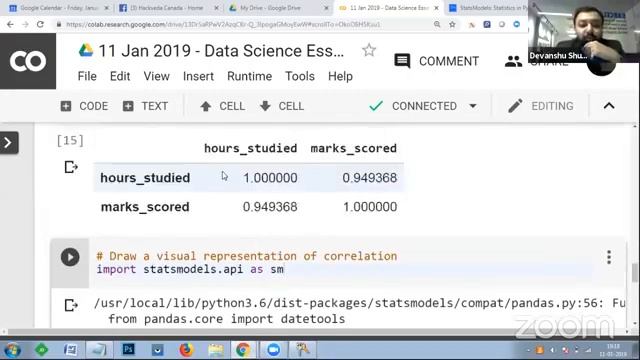640x360 pixels.
Task: Click the marks_scored column header
Action: (353, 148)
